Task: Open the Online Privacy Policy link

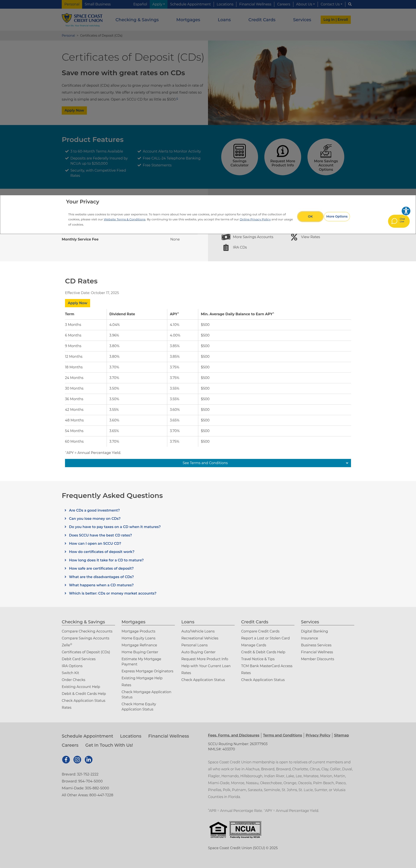Action: [x=255, y=219]
